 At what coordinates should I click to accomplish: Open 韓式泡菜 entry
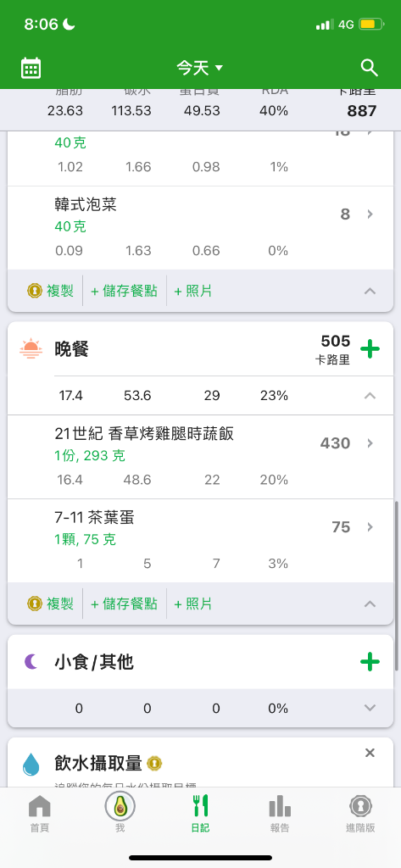[x=200, y=228]
